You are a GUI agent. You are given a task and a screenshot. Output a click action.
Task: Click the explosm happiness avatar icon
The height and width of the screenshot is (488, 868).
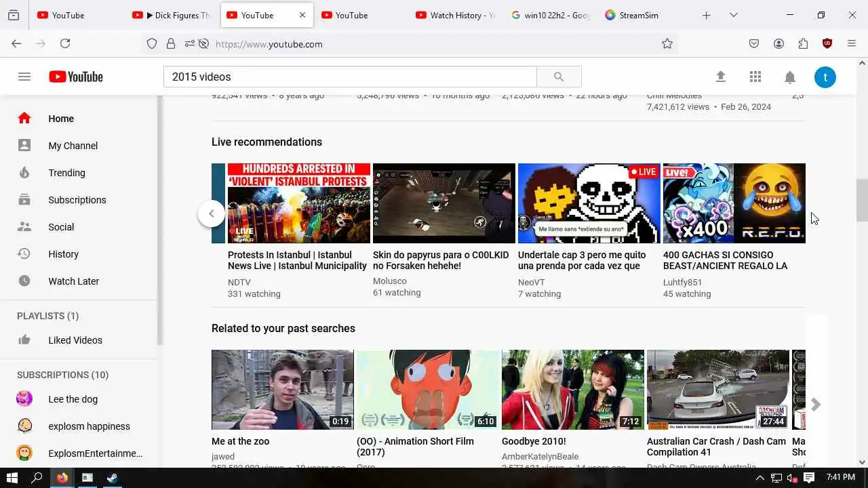(24, 426)
